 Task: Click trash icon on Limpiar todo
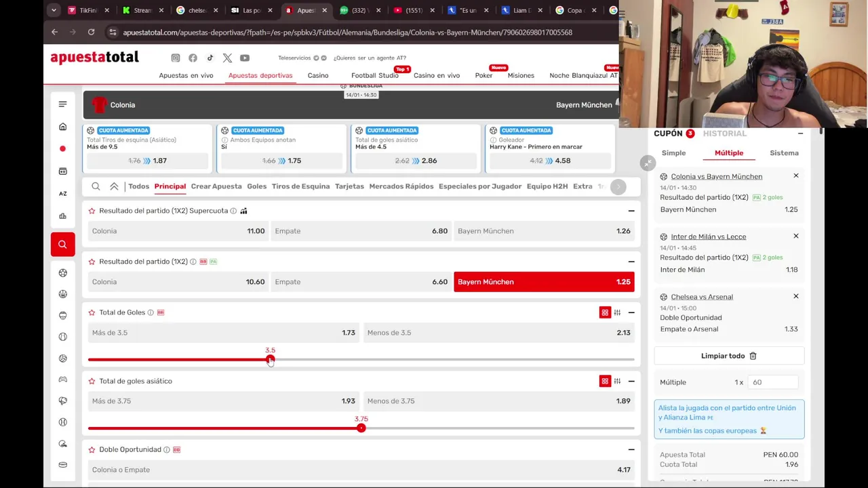pos(753,356)
